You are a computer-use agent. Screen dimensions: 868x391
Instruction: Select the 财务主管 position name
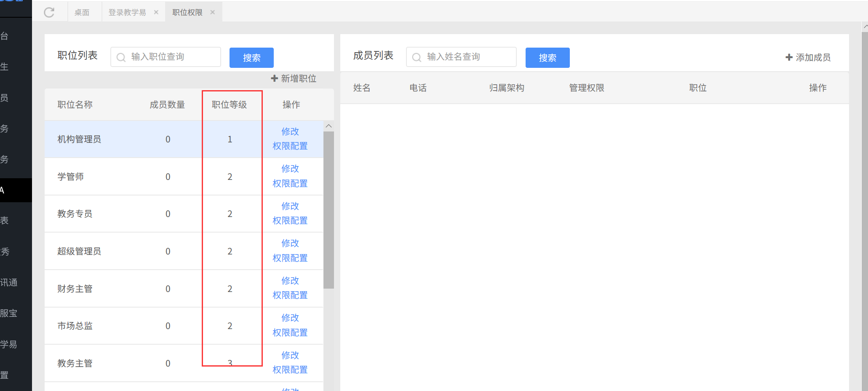75,289
